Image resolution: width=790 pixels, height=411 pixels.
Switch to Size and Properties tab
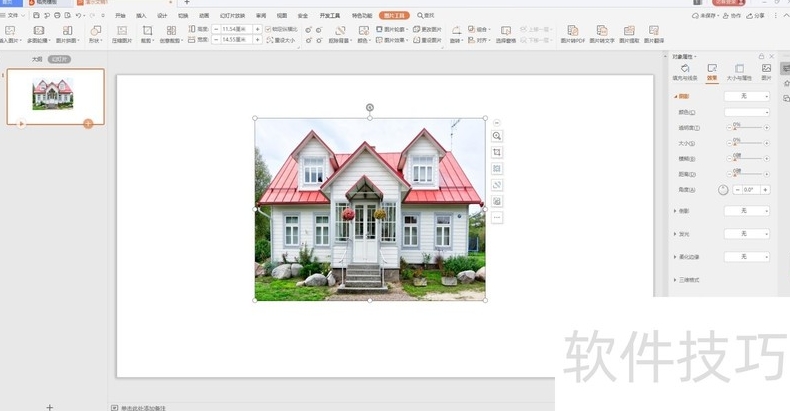(x=739, y=71)
